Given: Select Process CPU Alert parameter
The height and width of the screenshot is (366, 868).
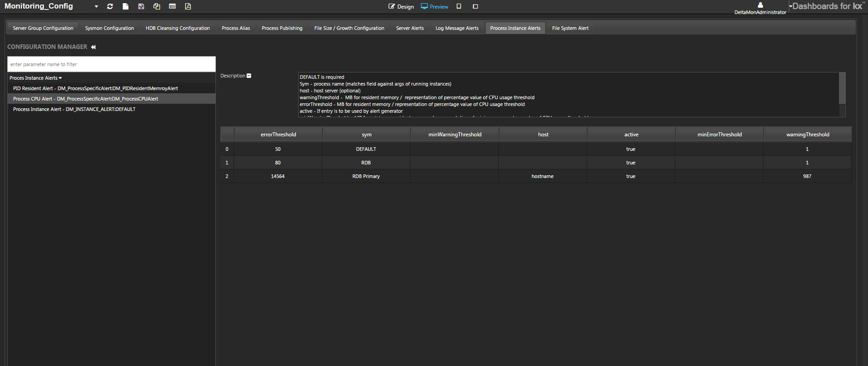Looking at the screenshot, I should 111,99.
